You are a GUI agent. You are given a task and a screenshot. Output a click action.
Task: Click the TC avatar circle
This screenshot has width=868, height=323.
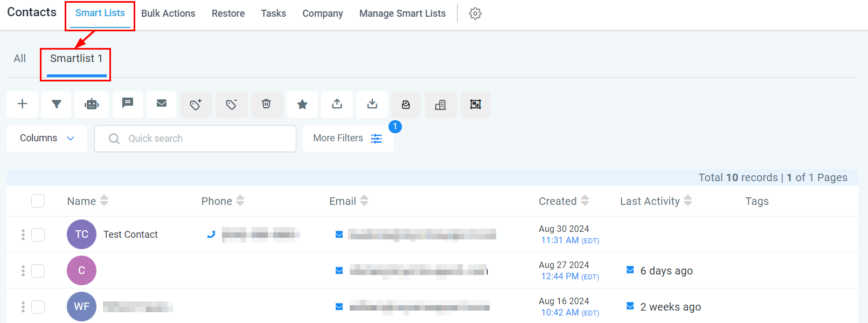tap(81, 235)
